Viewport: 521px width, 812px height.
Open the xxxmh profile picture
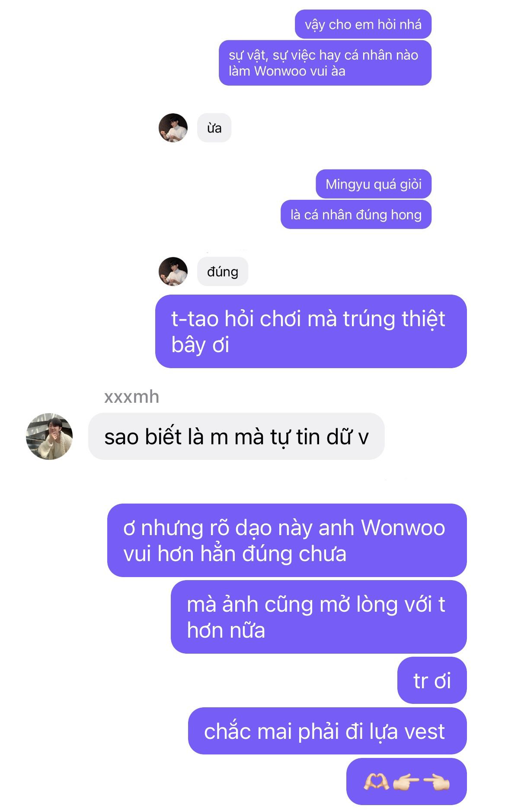pyautogui.click(x=49, y=436)
